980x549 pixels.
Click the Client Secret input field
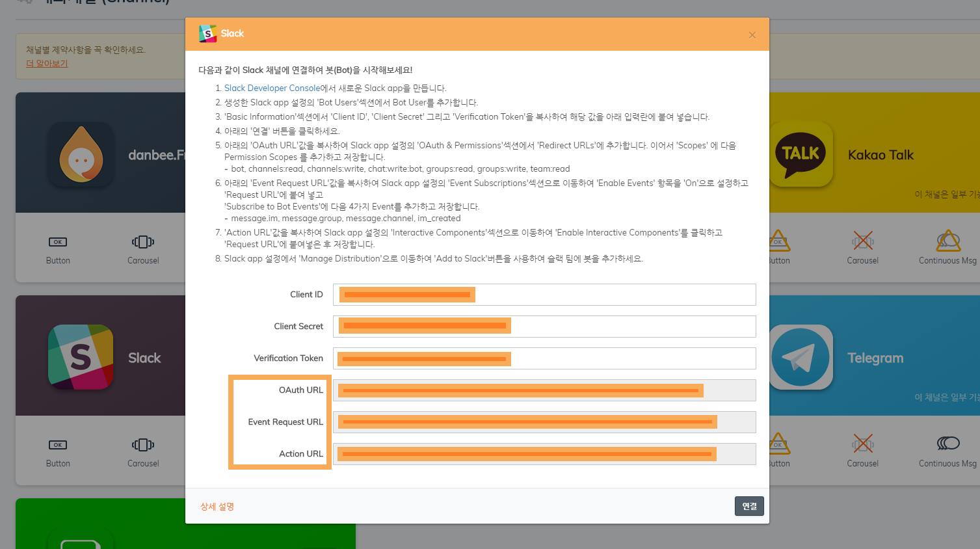pyautogui.click(x=544, y=327)
